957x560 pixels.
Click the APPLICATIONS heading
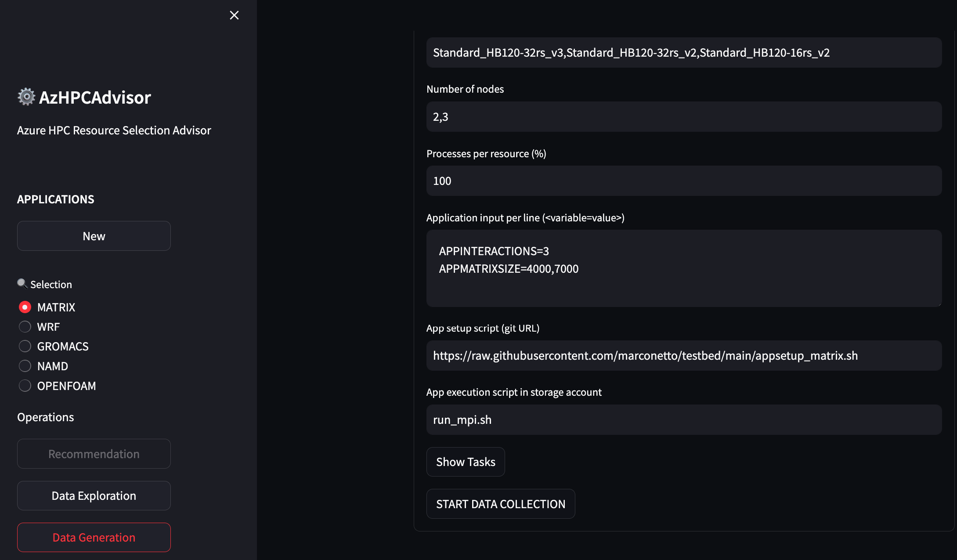(56, 199)
